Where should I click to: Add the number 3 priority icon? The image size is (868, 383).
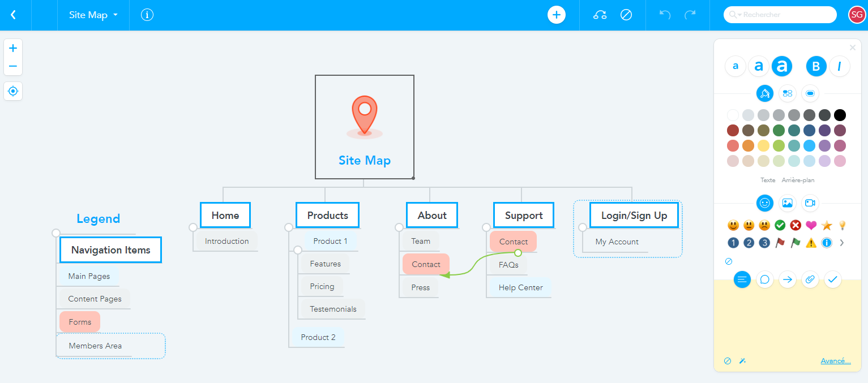(x=764, y=243)
